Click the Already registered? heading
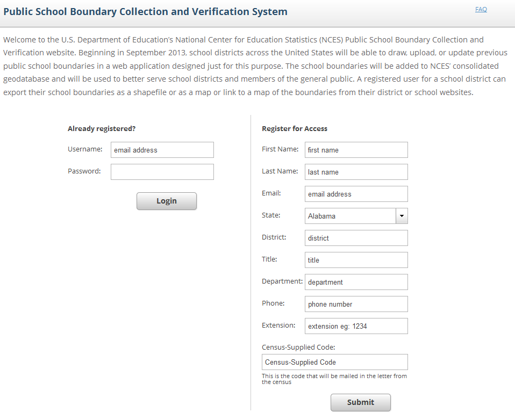Image resolution: width=515 pixels, height=420 pixels. (102, 128)
